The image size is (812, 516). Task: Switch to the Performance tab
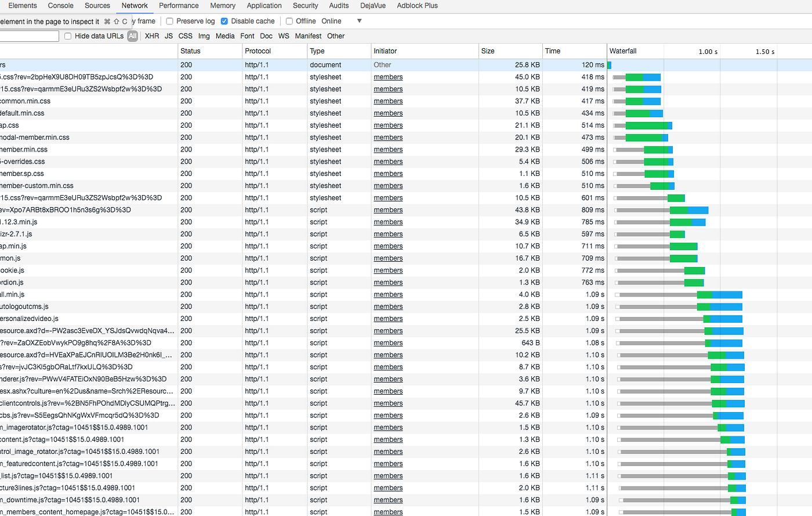tap(179, 6)
